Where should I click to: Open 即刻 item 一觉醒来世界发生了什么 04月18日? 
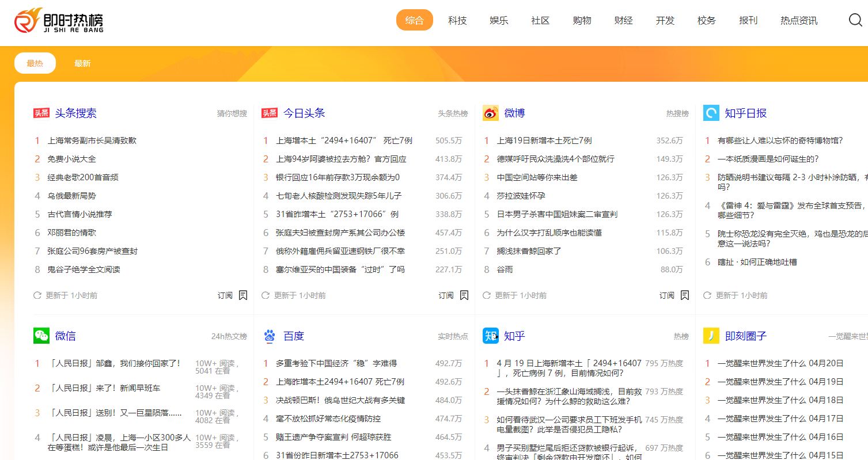click(780, 400)
